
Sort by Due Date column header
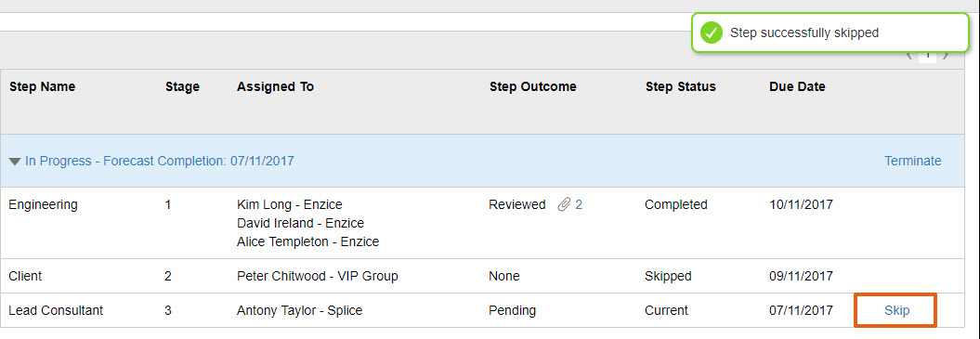(x=797, y=87)
